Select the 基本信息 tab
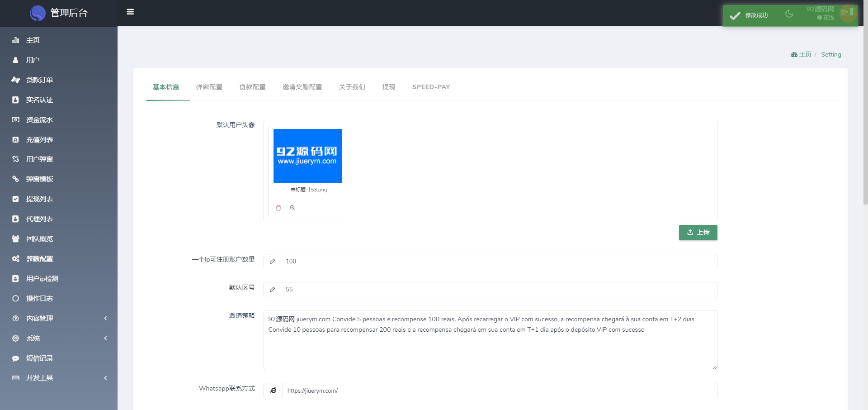 click(x=166, y=87)
